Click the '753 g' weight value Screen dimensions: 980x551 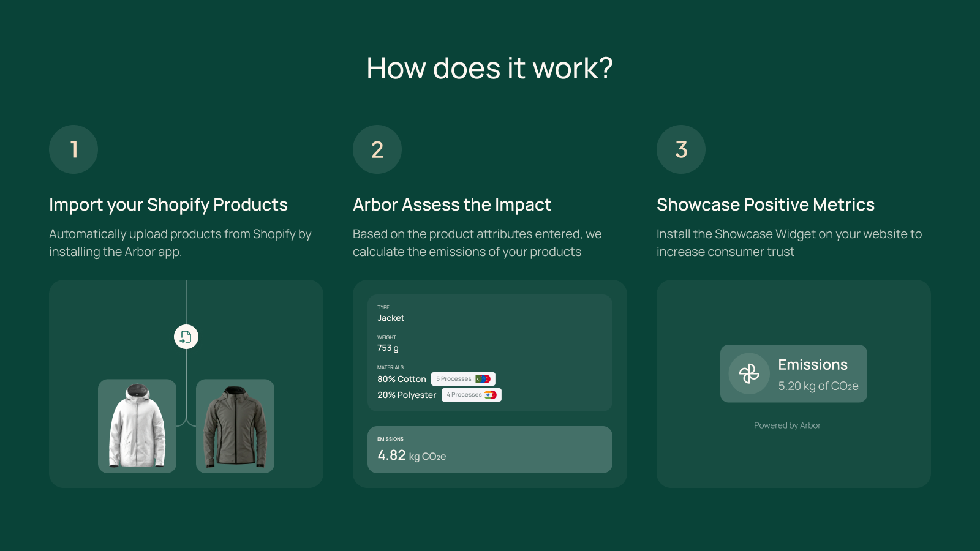point(388,348)
